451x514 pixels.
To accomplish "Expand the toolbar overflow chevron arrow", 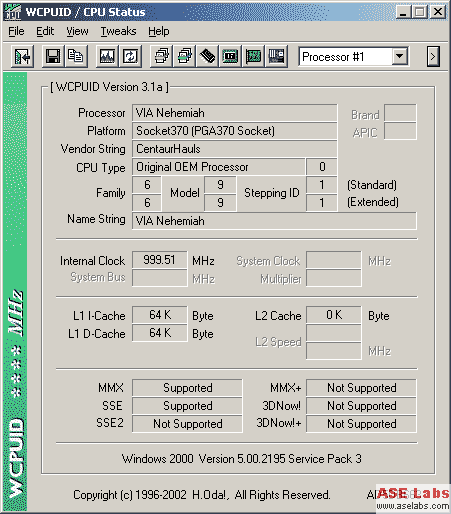I will 433,56.
